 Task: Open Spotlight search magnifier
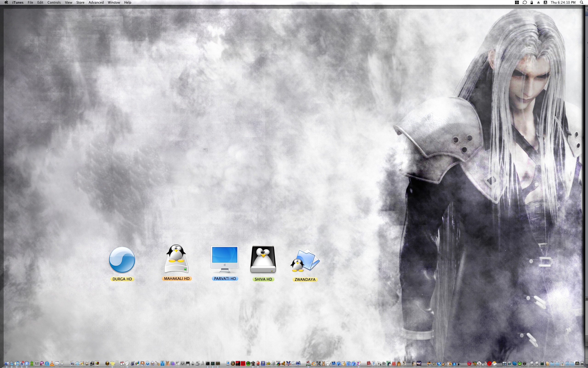tap(582, 3)
